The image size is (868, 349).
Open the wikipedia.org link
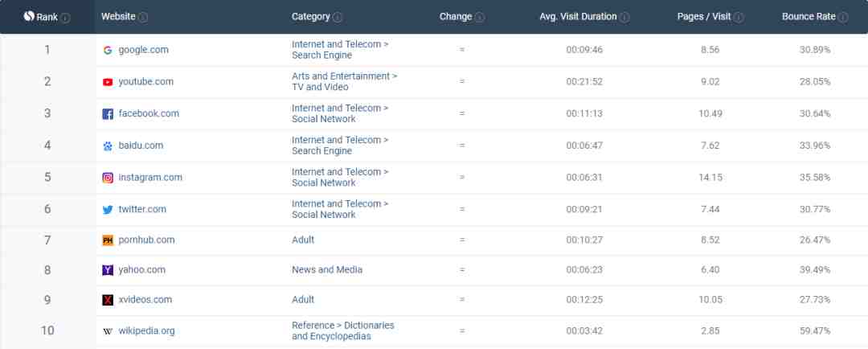pos(147,331)
